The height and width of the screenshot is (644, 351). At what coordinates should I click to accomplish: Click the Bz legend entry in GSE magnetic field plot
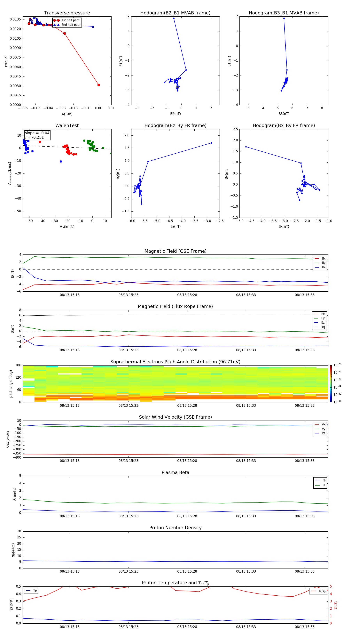pos(320,267)
